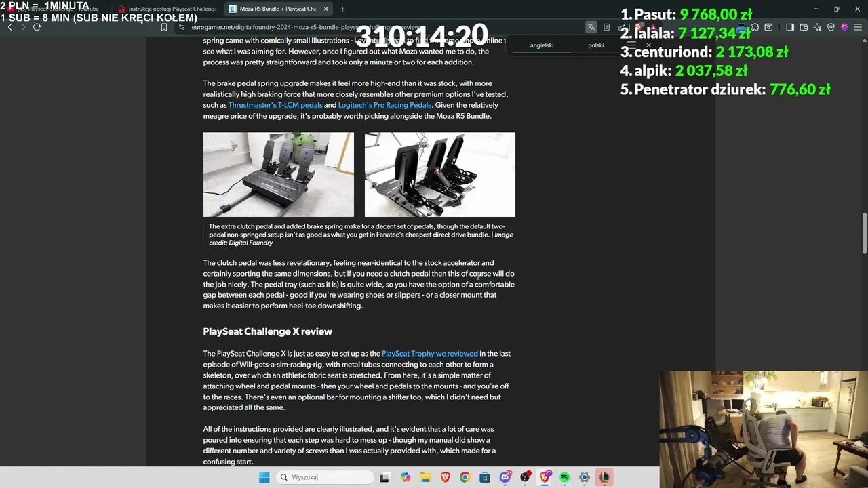Go forward with the browser arrow
868x488 pixels.
(x=23, y=27)
